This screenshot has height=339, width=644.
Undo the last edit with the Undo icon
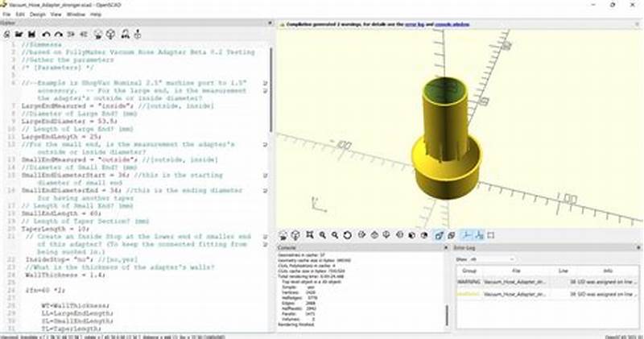(x=46, y=35)
